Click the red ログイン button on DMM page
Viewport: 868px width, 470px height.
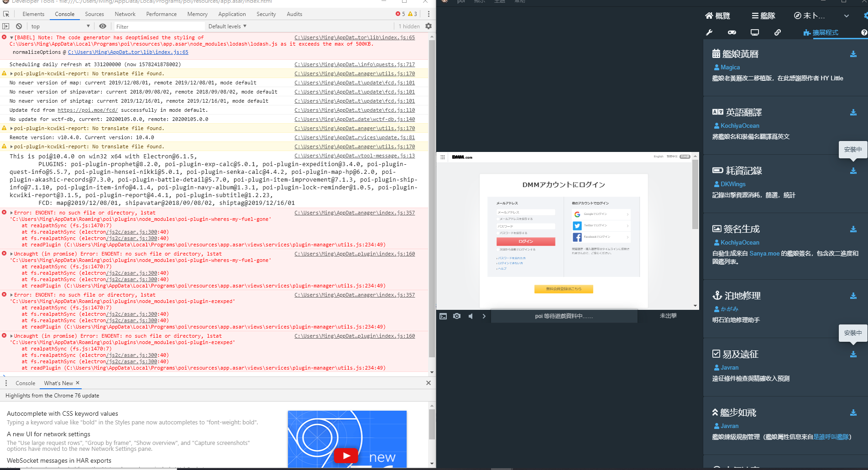coord(526,241)
